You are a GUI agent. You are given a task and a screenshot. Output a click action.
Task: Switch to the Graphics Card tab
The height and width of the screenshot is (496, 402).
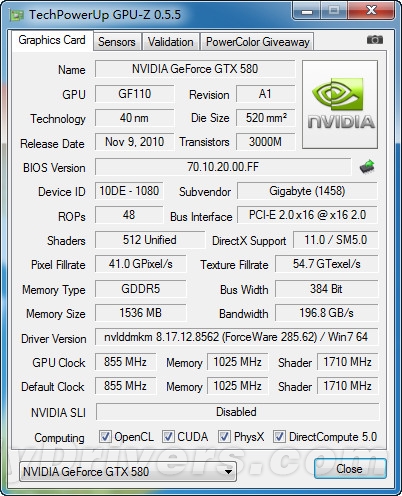click(x=52, y=40)
